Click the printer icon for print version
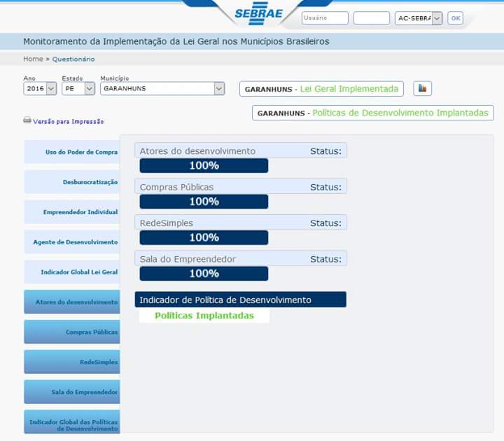The height and width of the screenshot is (441, 504). 27,120
